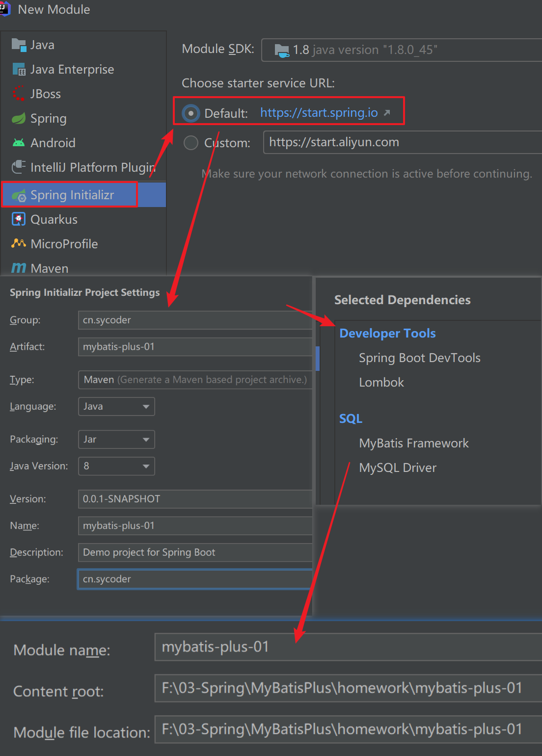Viewport: 542px width, 756px height.
Task: Click the Package field cn.sycoder
Action: point(195,579)
